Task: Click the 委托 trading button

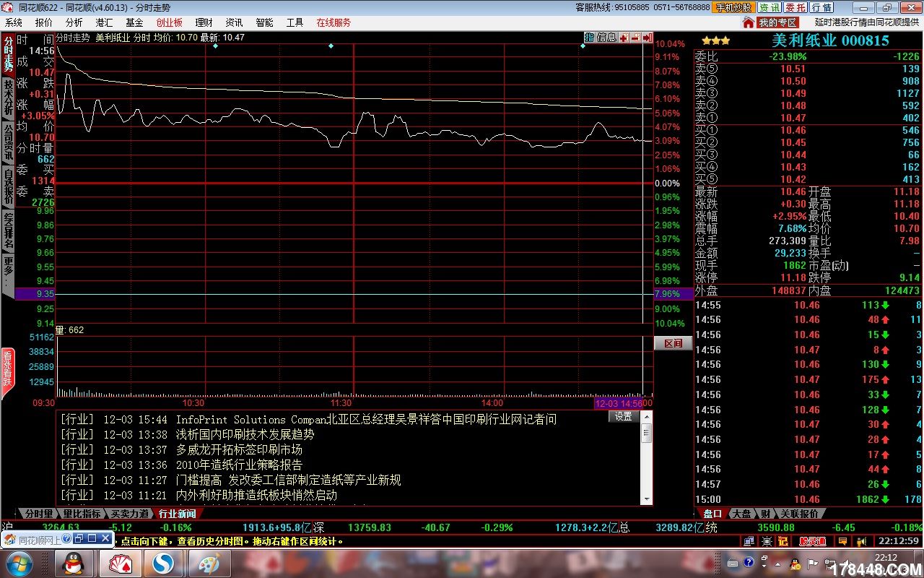Action: coord(796,7)
